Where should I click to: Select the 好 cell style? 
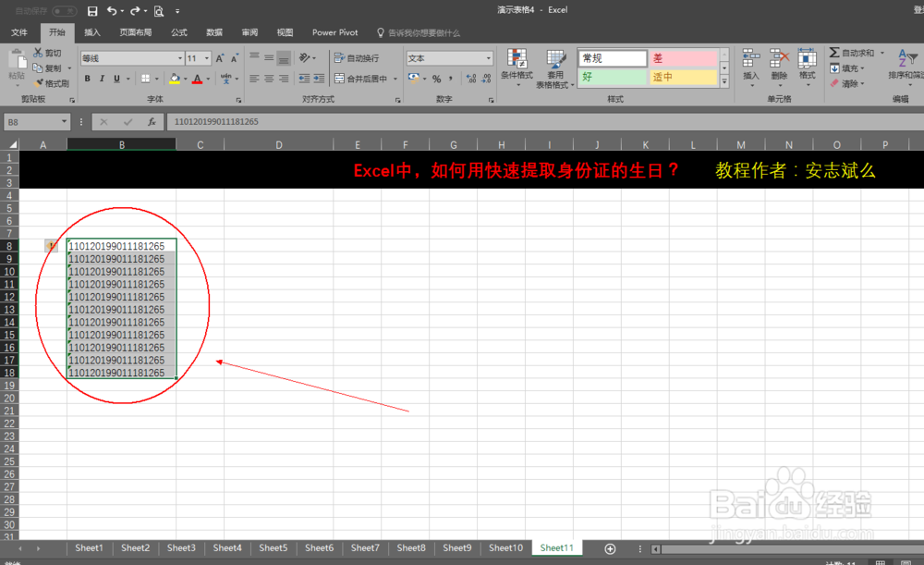click(x=613, y=77)
